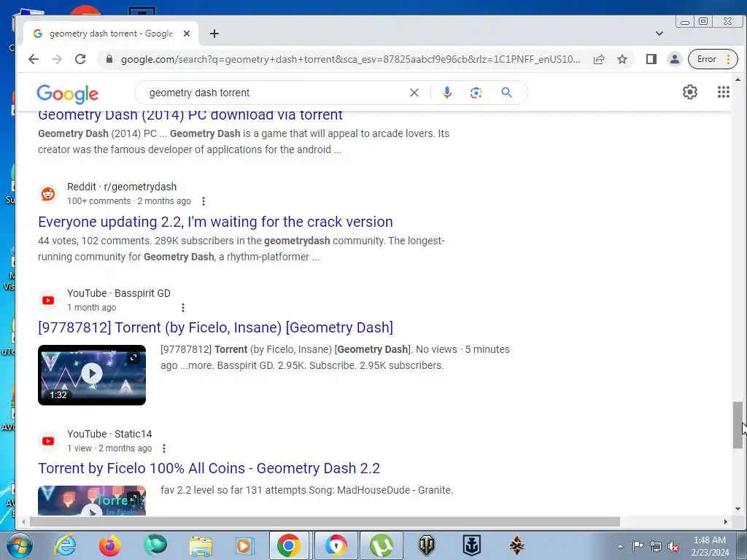Launch Firefox from the taskbar
The image size is (747, 560).
click(110, 545)
